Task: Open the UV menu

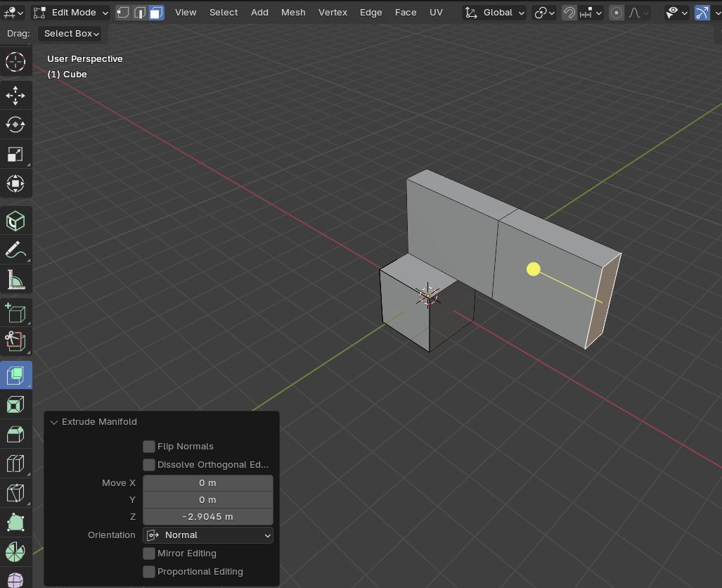Action: tap(436, 13)
